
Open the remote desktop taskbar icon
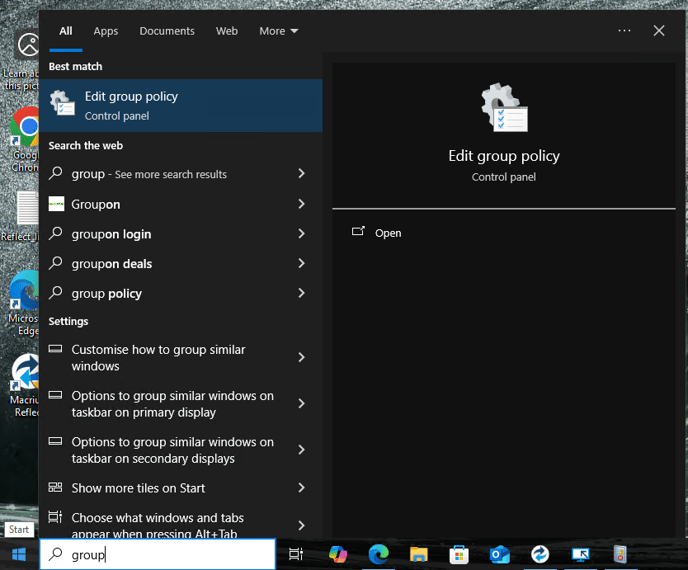580,554
